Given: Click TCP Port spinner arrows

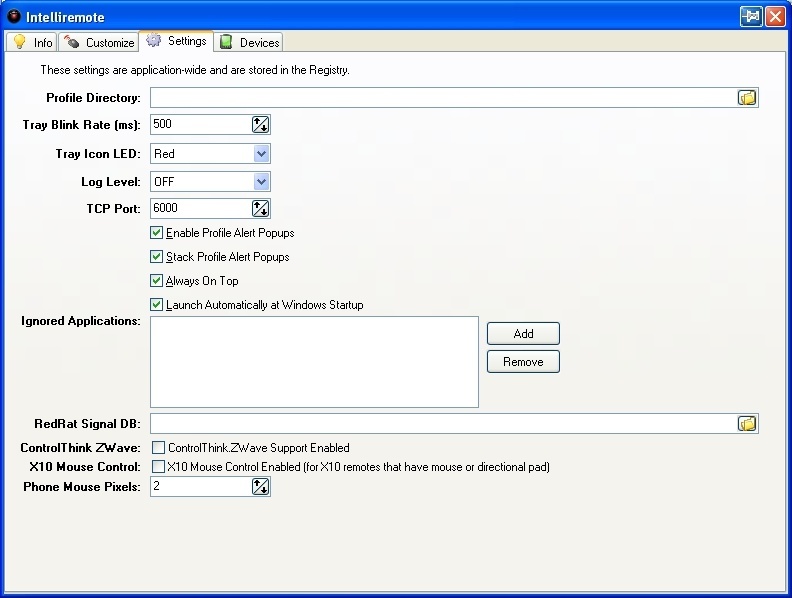Looking at the screenshot, I should [x=260, y=209].
